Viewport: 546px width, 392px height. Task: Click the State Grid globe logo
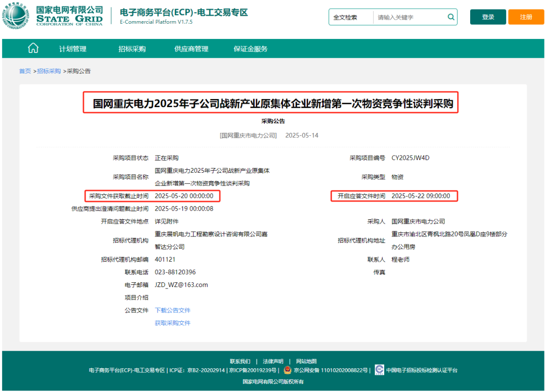point(16,16)
